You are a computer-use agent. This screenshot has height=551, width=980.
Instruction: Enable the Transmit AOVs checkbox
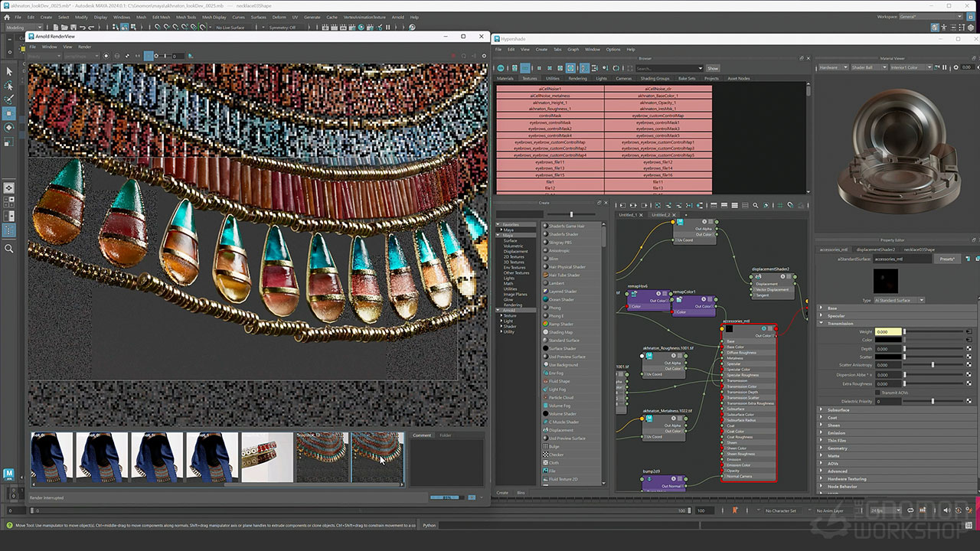(878, 393)
